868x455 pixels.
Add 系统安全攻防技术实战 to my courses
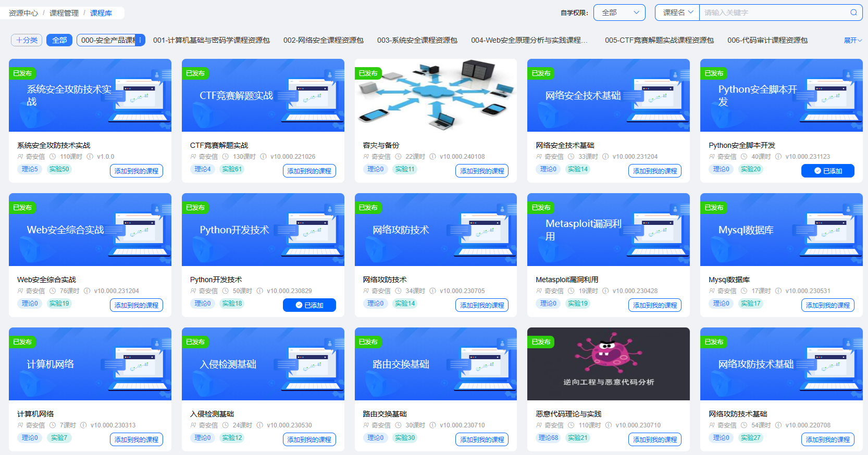137,171
